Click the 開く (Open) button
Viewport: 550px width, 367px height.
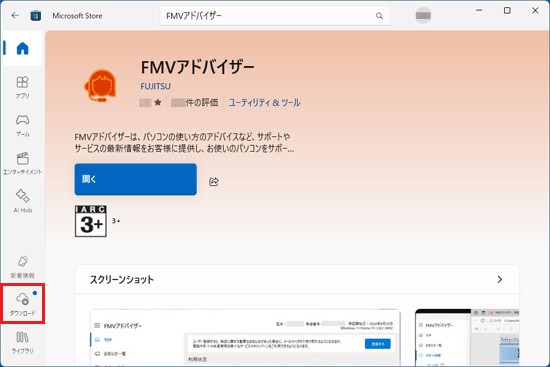pos(135,179)
